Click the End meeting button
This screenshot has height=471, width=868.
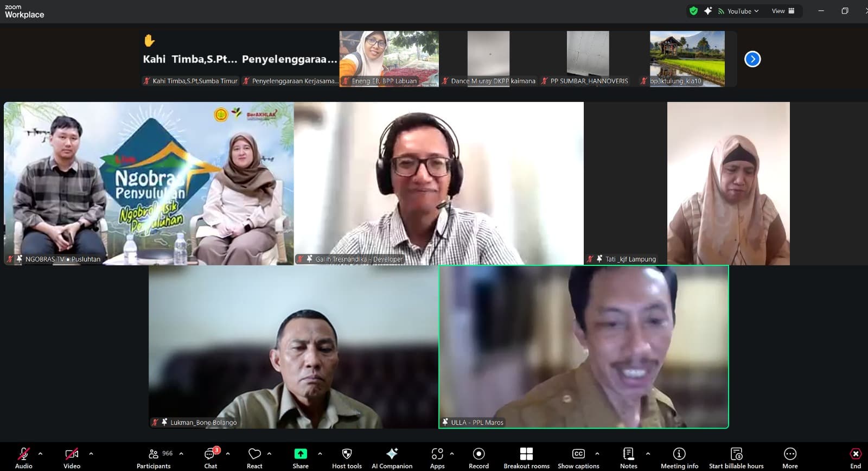coord(856,457)
